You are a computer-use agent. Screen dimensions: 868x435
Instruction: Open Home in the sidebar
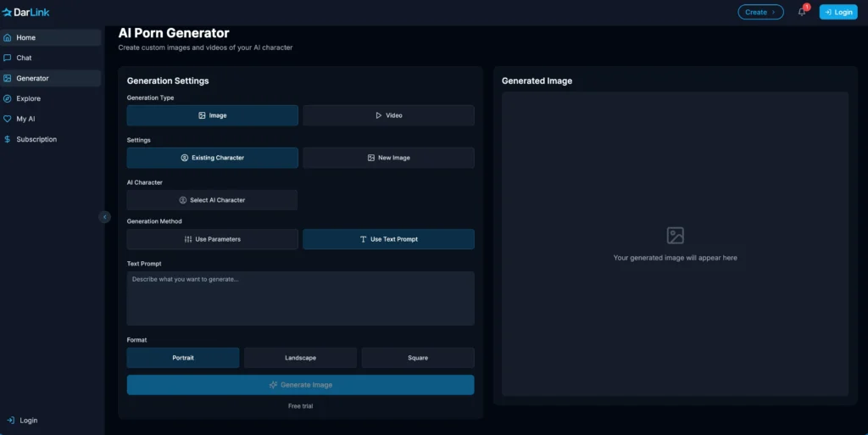click(50, 37)
